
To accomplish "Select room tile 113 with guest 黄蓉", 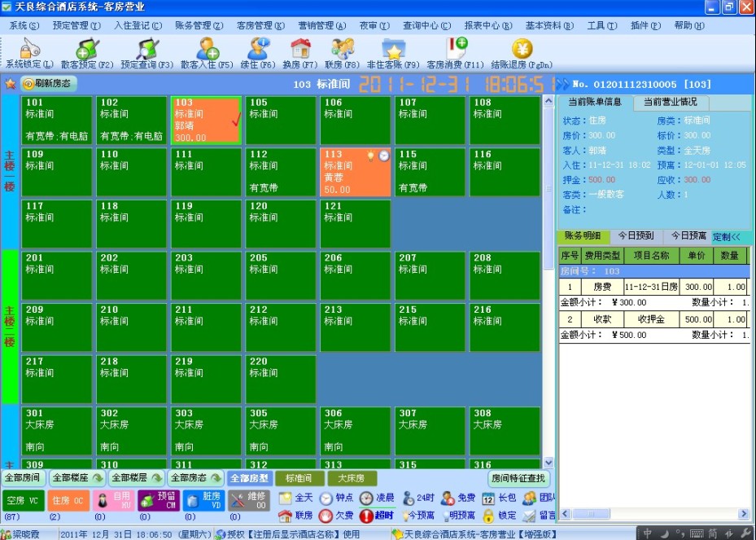I will point(356,172).
